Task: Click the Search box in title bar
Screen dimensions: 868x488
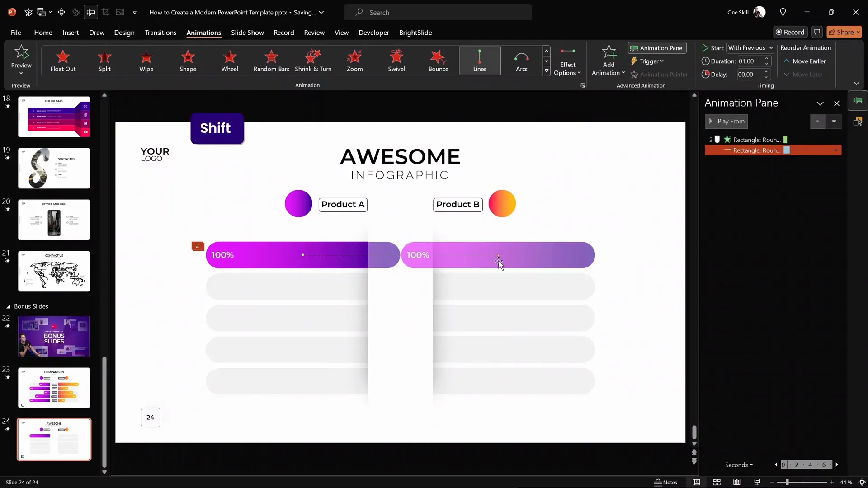Action: coord(438,12)
